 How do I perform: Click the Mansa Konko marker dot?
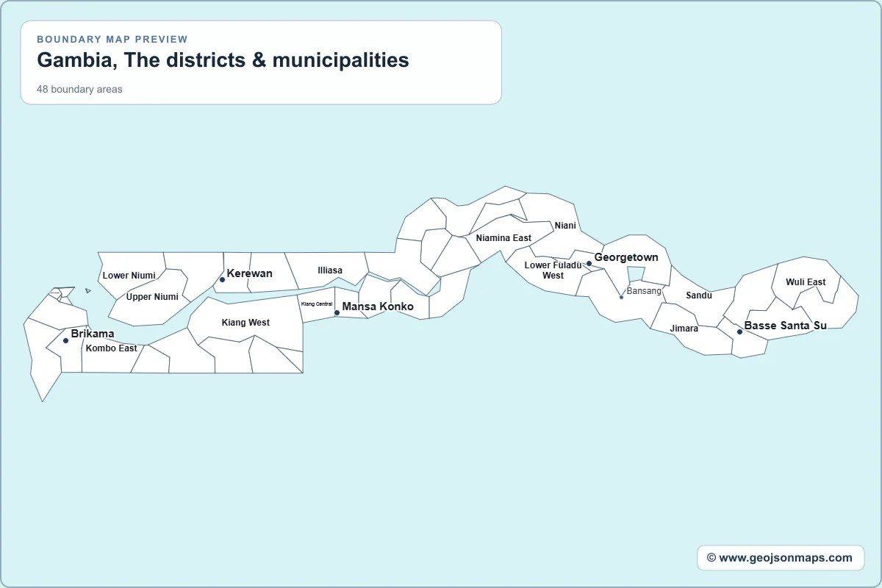point(337,313)
